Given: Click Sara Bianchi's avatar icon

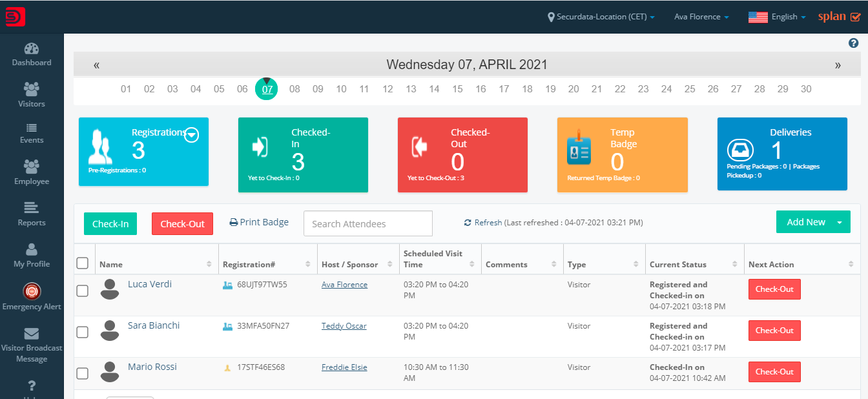Looking at the screenshot, I should 110,331.
